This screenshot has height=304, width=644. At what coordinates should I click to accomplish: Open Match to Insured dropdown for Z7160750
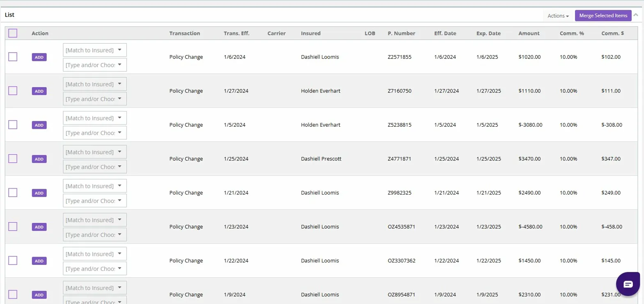tap(95, 84)
